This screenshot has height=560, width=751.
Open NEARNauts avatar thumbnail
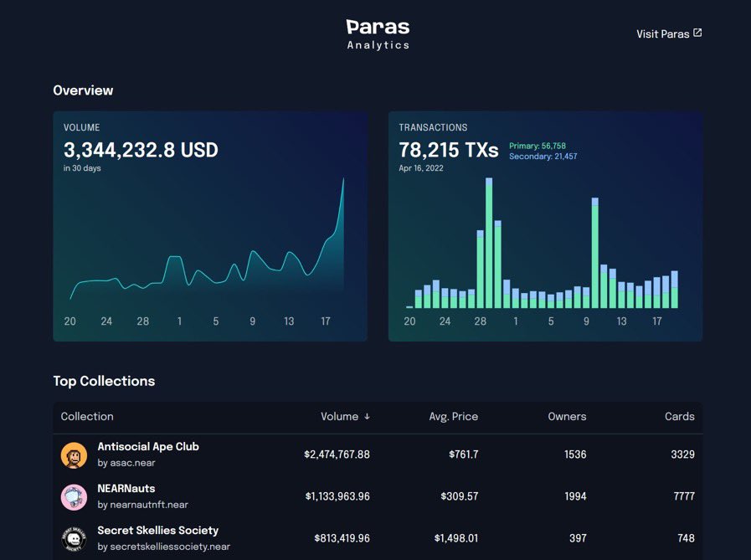click(x=74, y=496)
